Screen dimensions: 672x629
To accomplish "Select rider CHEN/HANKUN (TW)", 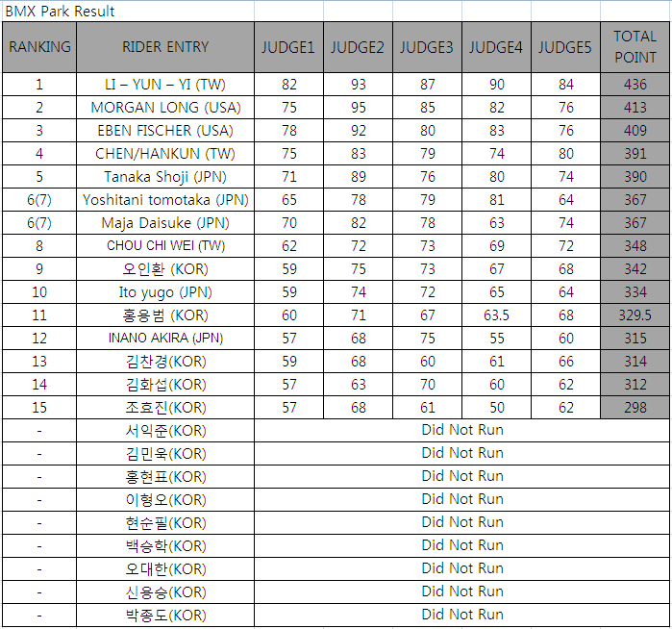I will pyautogui.click(x=165, y=154).
